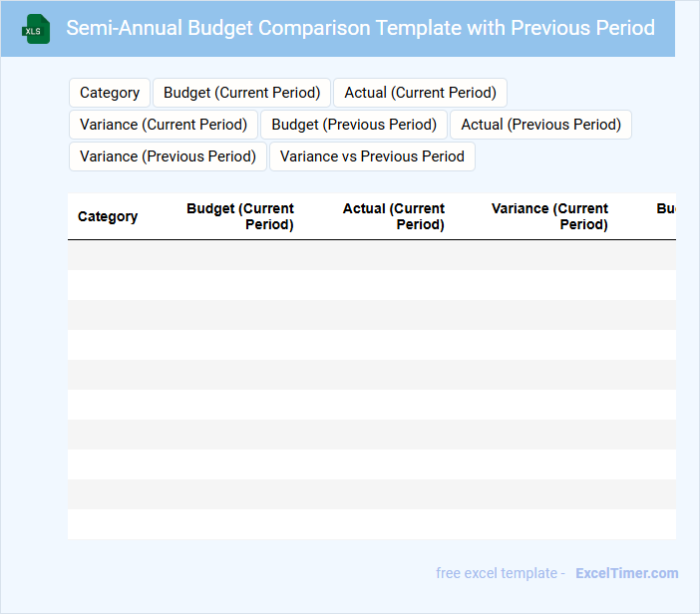Screen dimensions: 700x614
Task: Select the Variance (Current Period) column header
Action: [x=549, y=216]
